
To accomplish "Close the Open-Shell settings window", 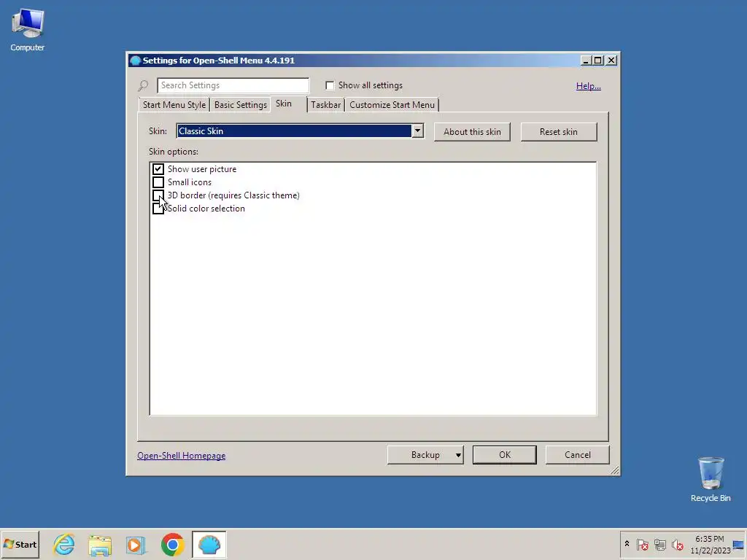I will [x=611, y=61].
